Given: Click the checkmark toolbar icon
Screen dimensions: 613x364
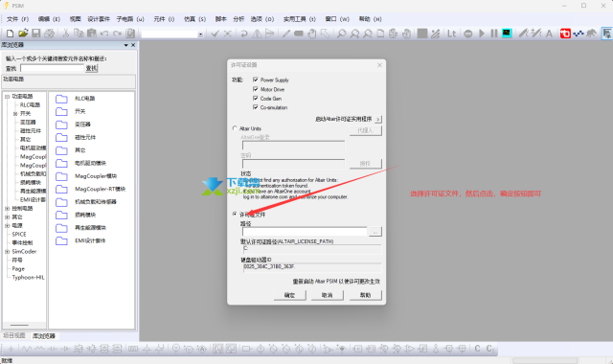Looking at the screenshot, I should coord(215,34).
